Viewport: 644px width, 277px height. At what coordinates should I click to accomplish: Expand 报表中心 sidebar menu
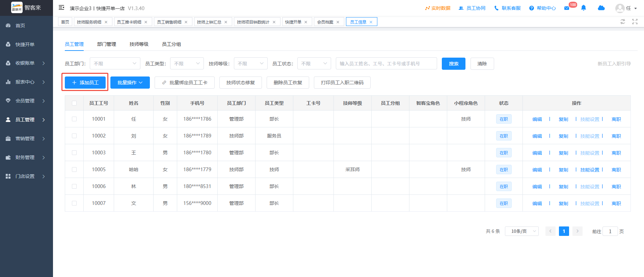point(26,82)
